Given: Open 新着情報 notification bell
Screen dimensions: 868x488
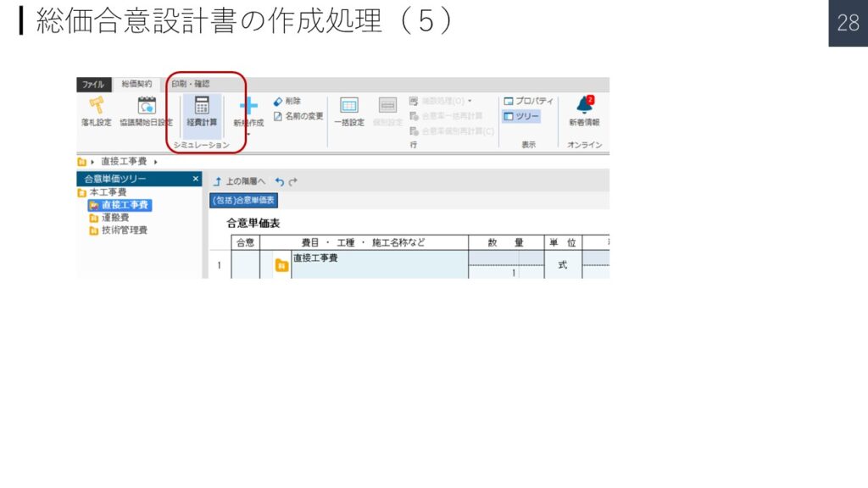Looking at the screenshot, I should (583, 107).
